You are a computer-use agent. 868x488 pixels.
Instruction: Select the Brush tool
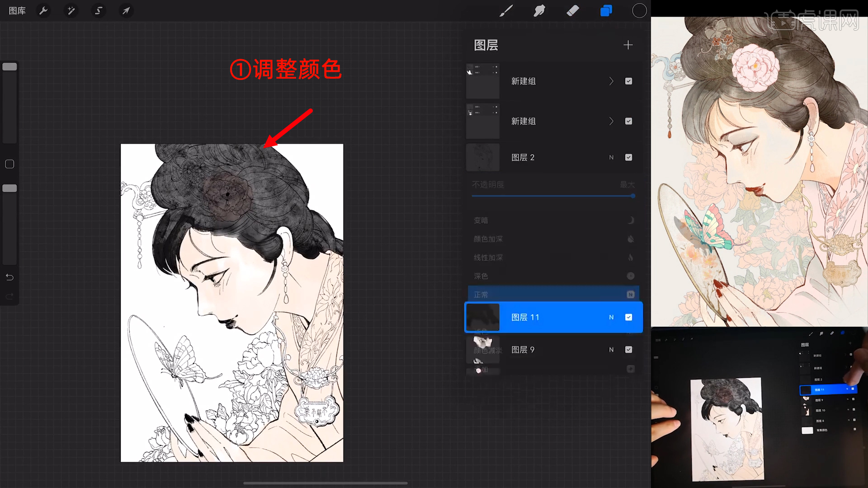506,10
